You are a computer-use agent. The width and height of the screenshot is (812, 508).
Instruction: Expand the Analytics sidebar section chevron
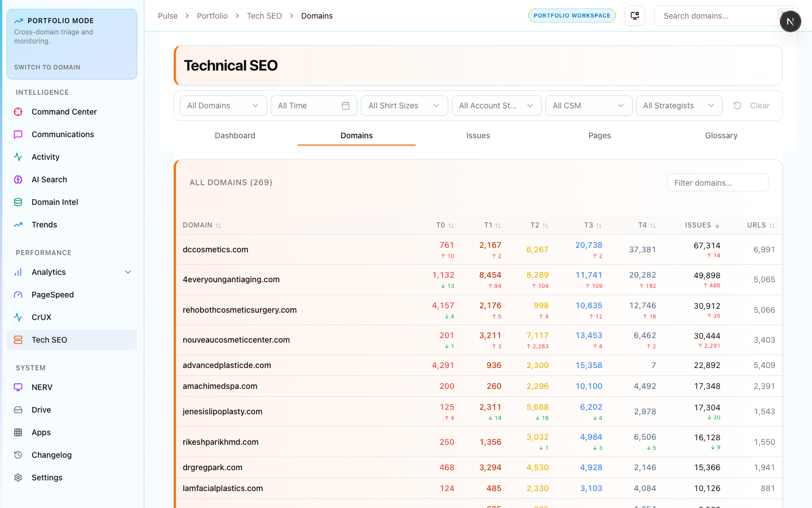(128, 272)
